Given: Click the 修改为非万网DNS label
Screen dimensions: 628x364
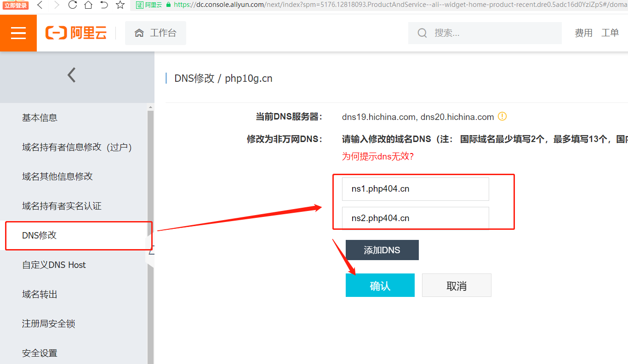Looking at the screenshot, I should [285, 139].
